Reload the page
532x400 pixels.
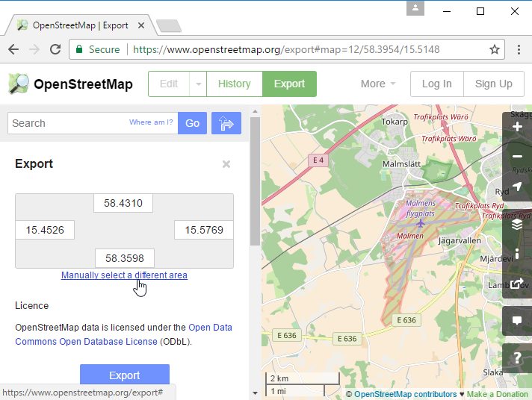click(55, 49)
